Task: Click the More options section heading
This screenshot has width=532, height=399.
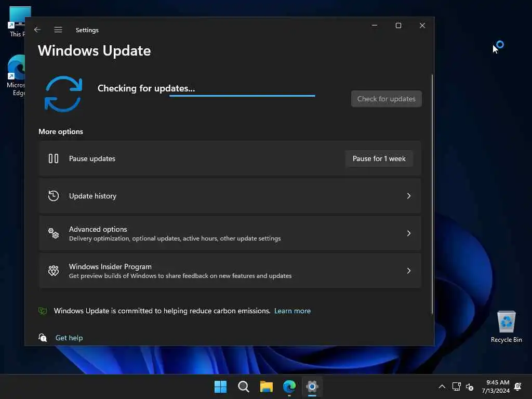Action: 61,131
